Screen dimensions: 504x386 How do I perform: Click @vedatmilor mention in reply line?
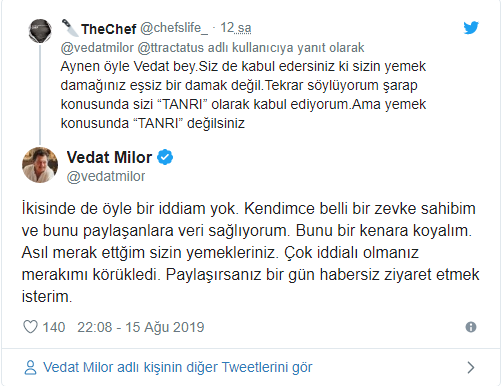pyautogui.click(x=97, y=48)
